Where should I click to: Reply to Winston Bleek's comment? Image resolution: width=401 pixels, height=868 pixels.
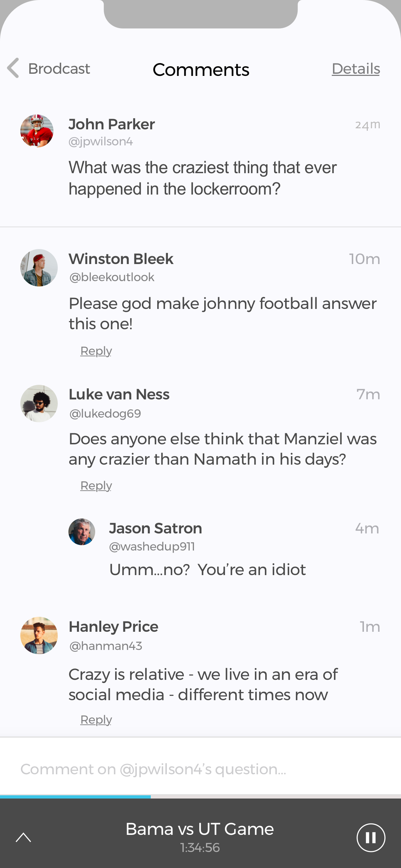point(96,351)
